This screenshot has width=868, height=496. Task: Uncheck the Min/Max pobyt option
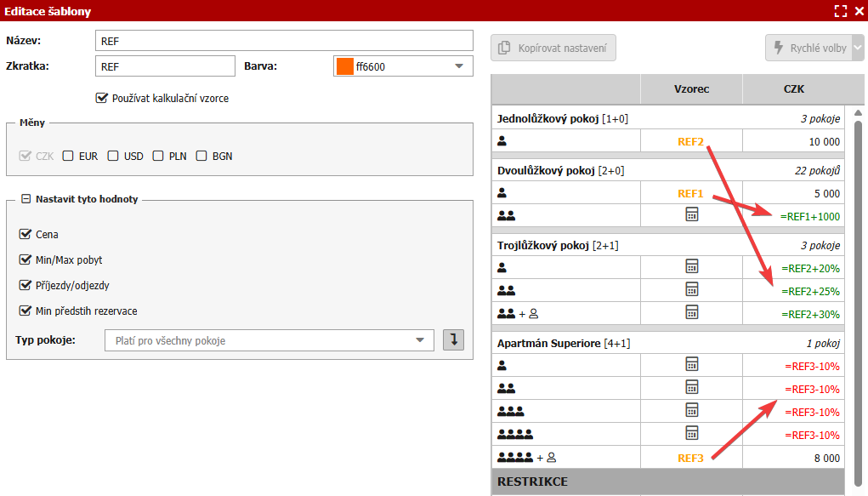tap(25, 259)
